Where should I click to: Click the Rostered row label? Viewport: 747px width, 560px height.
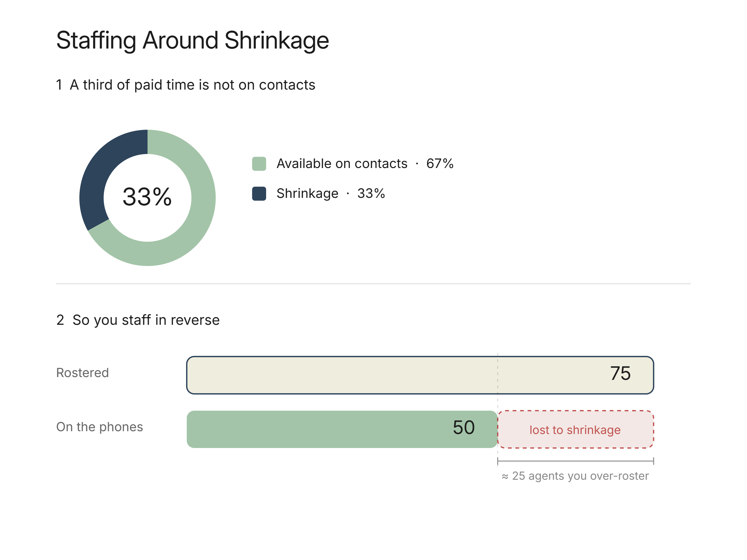(82, 373)
